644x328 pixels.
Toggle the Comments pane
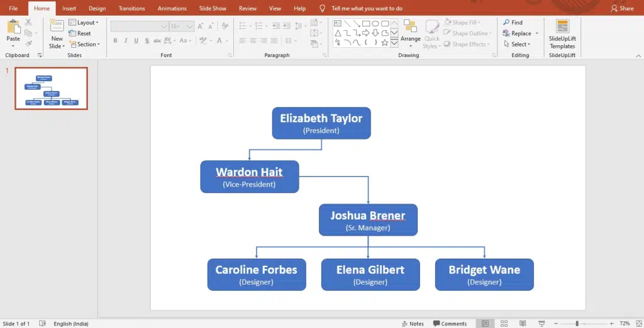point(449,324)
